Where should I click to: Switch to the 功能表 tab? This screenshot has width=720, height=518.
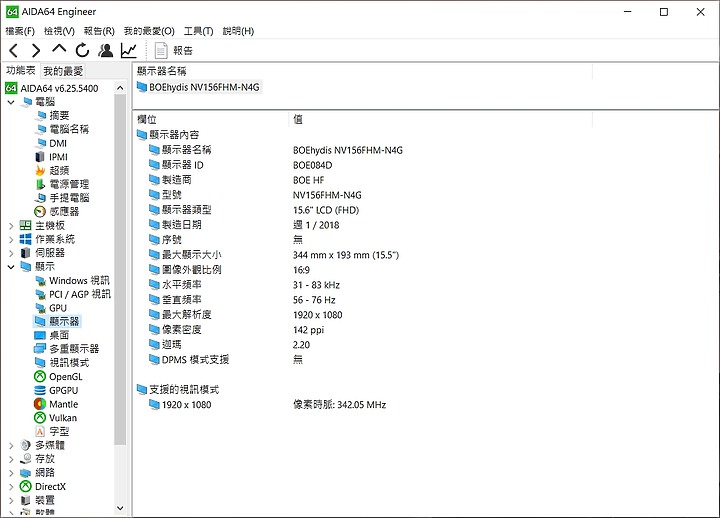click(21, 70)
